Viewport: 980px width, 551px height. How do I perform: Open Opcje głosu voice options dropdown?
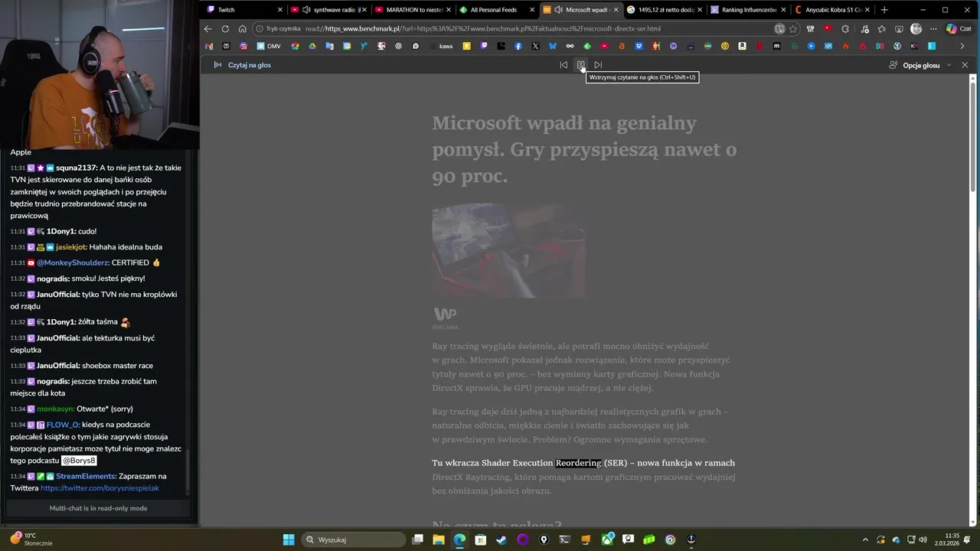920,65
